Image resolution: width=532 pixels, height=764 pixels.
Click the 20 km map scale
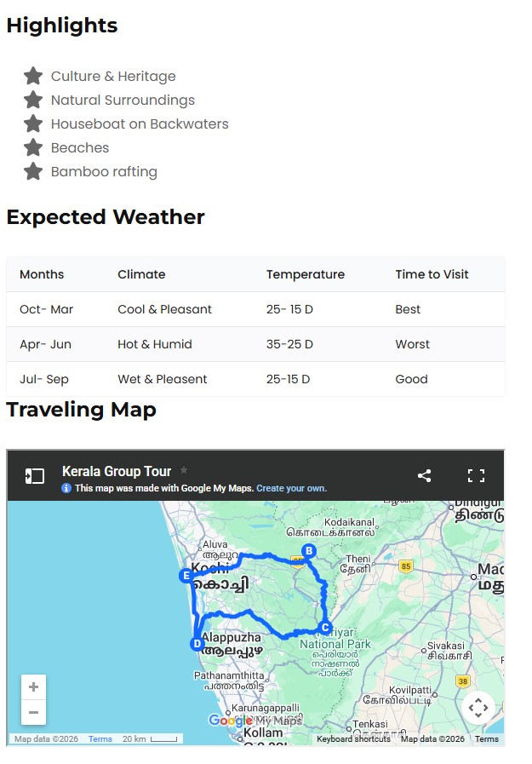pos(150,739)
